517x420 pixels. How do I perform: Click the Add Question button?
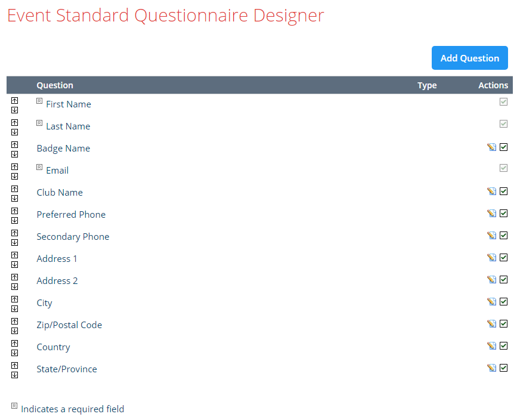pos(469,58)
